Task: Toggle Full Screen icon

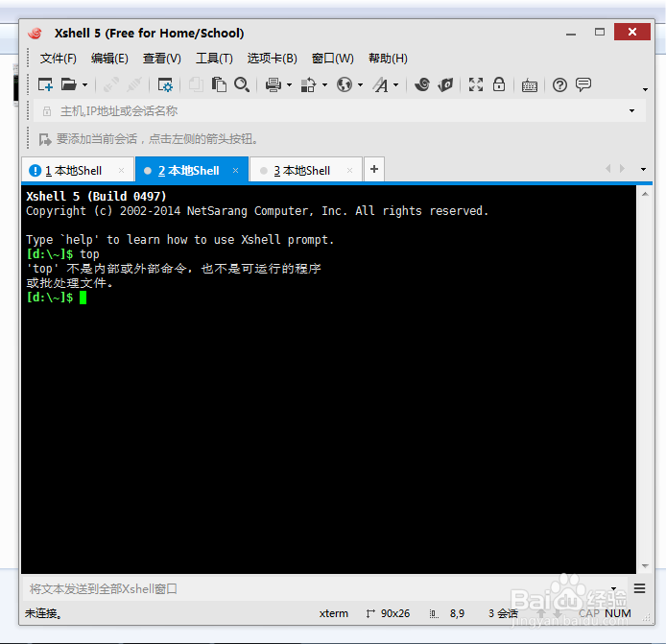Action: point(476,84)
